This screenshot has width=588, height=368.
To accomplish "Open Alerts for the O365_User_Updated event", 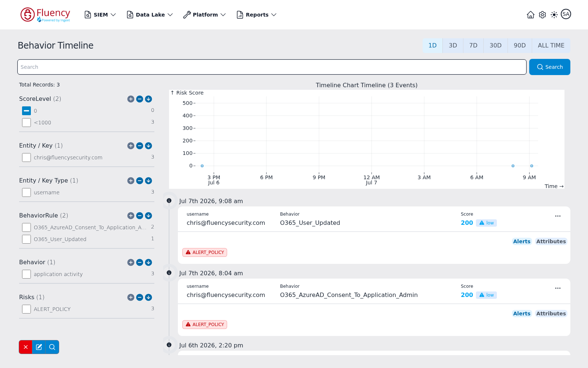I will [522, 241].
